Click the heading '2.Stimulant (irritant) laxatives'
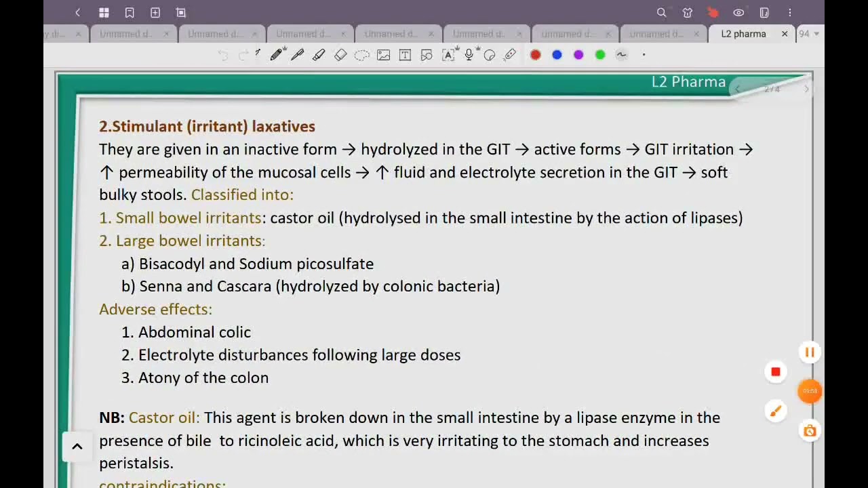Viewport: 868px width, 488px height. [x=207, y=126]
